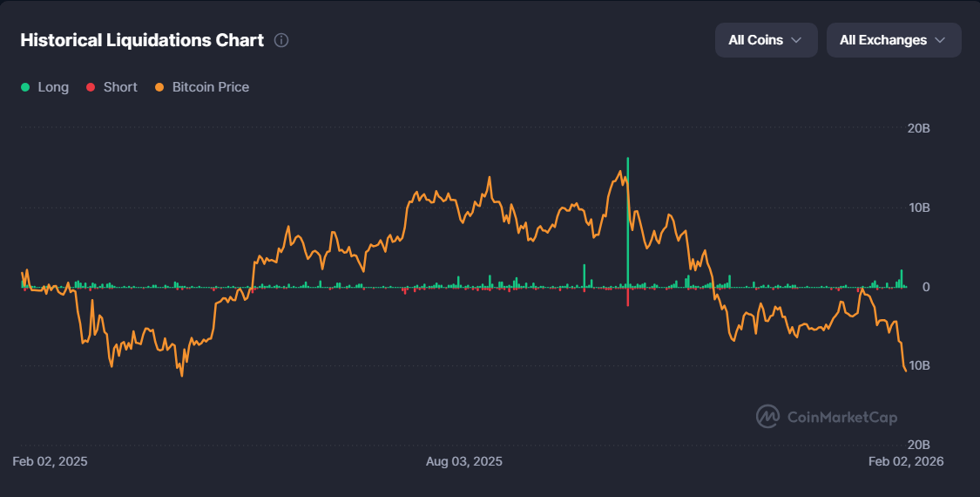Click the green Long legend dot
The height and width of the screenshot is (497, 980).
pyautogui.click(x=25, y=87)
